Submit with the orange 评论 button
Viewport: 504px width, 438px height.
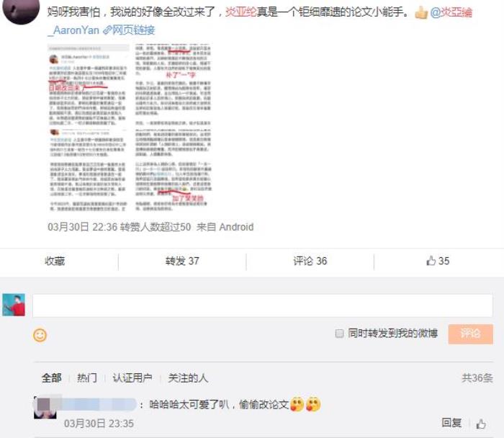(471, 334)
